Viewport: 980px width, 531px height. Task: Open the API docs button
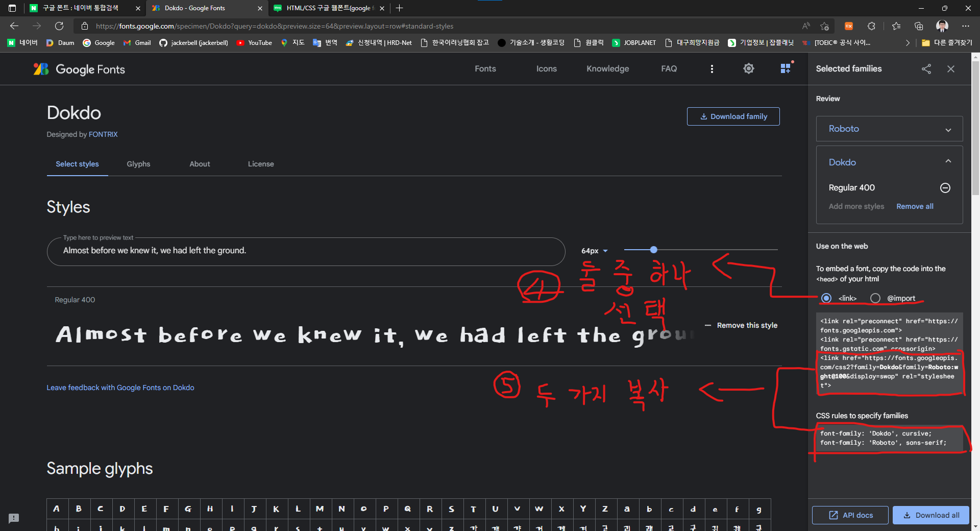point(850,515)
